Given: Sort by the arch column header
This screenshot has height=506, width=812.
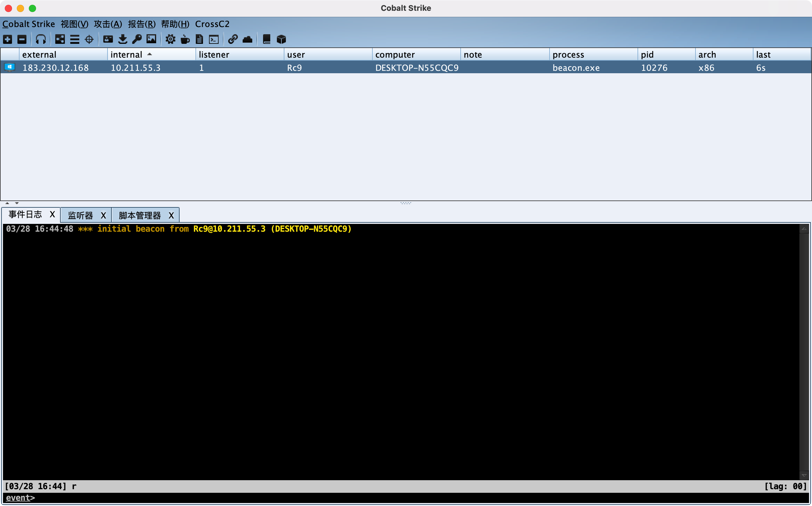Looking at the screenshot, I should [724, 54].
